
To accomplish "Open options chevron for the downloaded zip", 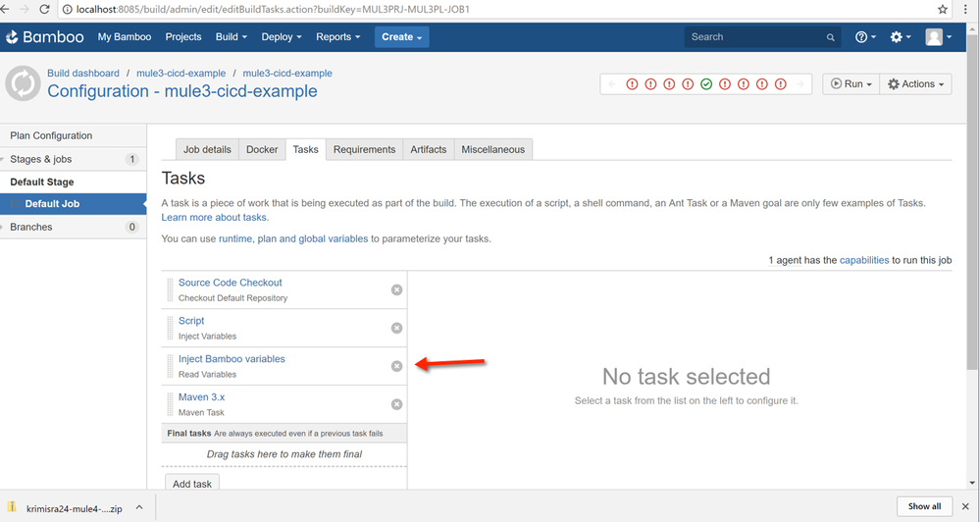I will pyautogui.click(x=139, y=507).
